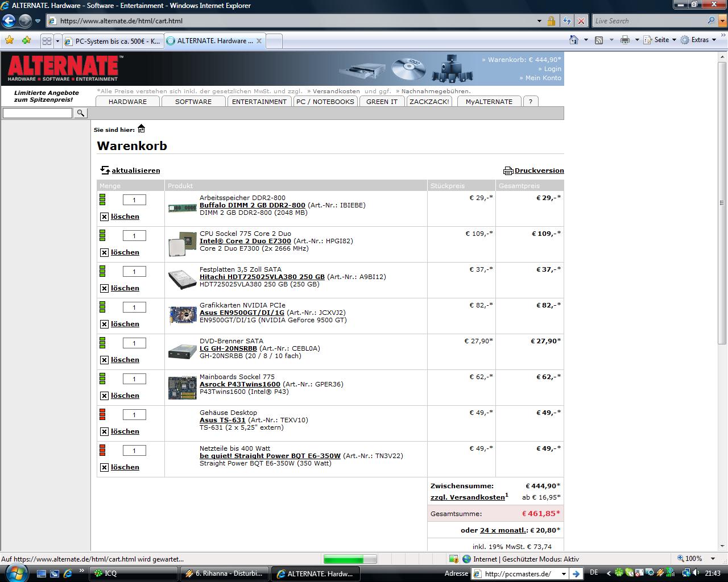The width and height of the screenshot is (728, 582).
Task: Open the GREEN IT navigation tab
Action: coord(382,102)
